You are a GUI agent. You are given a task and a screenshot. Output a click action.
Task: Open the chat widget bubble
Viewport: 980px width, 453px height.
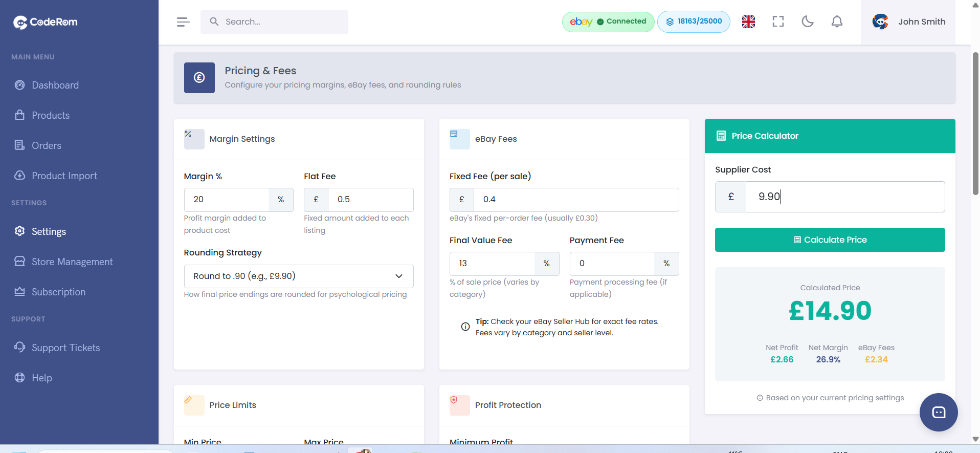tap(939, 413)
